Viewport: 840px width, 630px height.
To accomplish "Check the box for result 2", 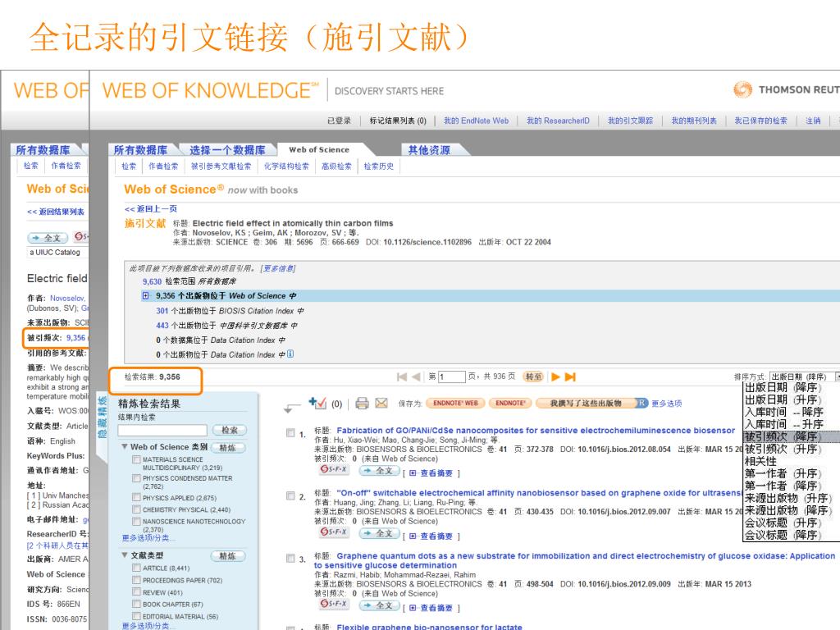I will 290,495.
